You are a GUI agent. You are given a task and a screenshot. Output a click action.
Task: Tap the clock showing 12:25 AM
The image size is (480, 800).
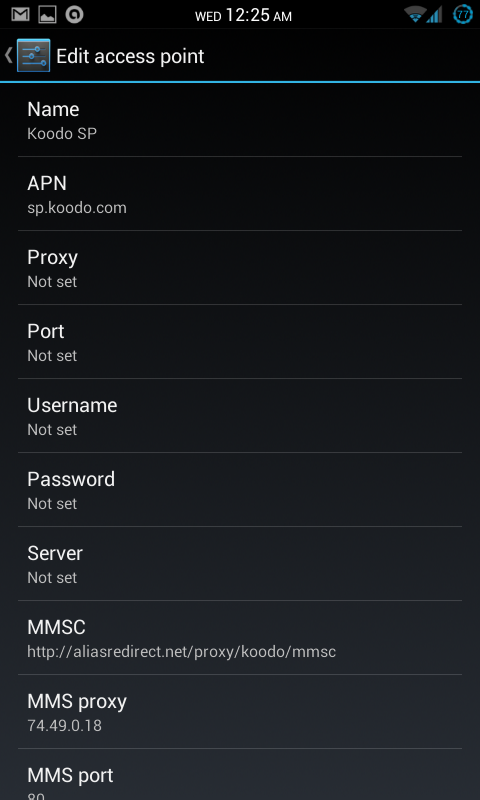(x=243, y=15)
